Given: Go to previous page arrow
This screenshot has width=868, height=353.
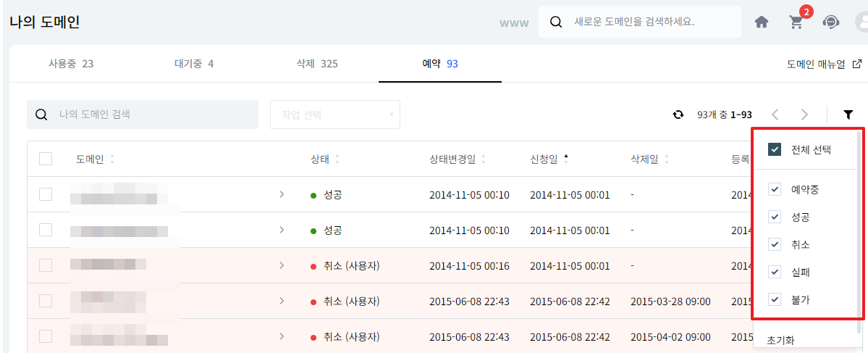Looking at the screenshot, I should [x=775, y=115].
